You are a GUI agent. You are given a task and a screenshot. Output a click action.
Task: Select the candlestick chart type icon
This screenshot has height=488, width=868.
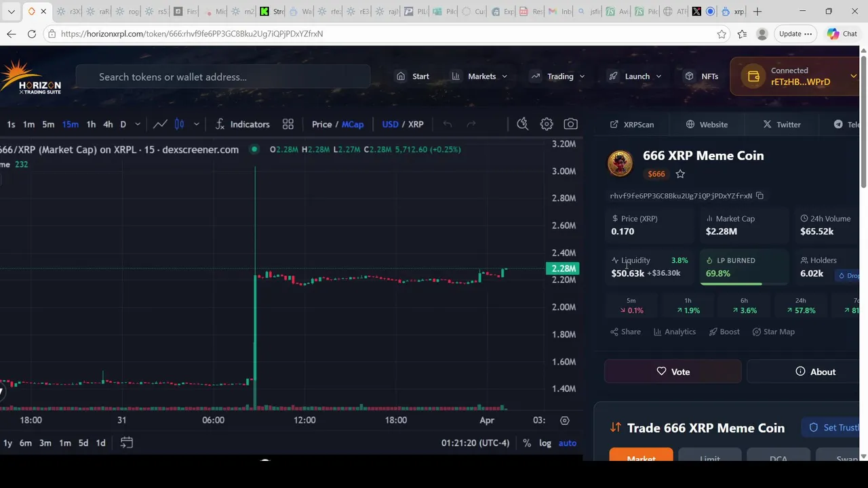tap(179, 124)
